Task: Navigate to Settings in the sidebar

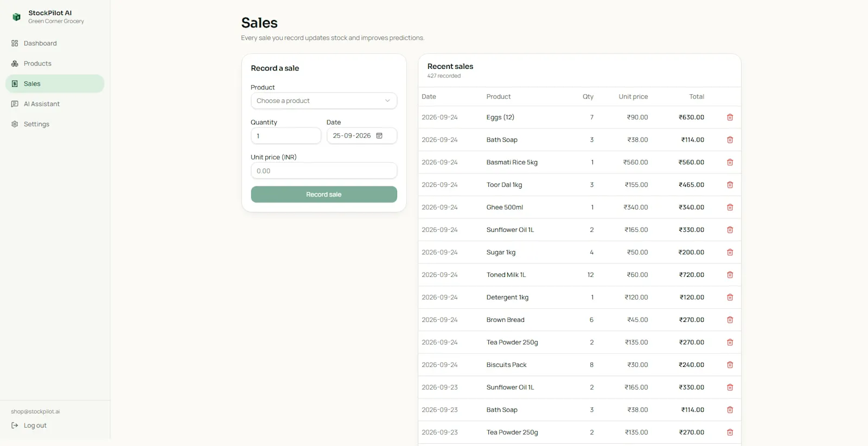Action: (55, 124)
